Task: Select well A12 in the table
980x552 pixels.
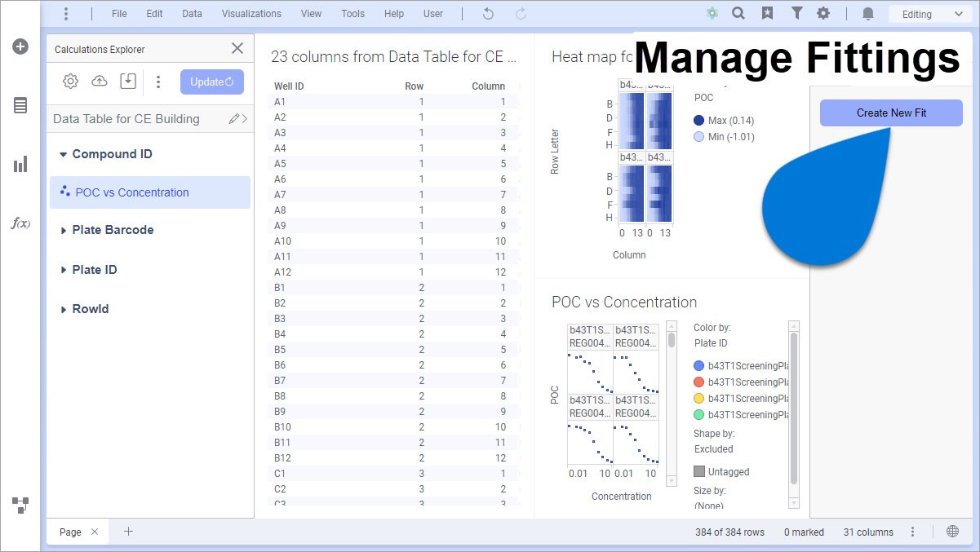Action: (x=282, y=272)
